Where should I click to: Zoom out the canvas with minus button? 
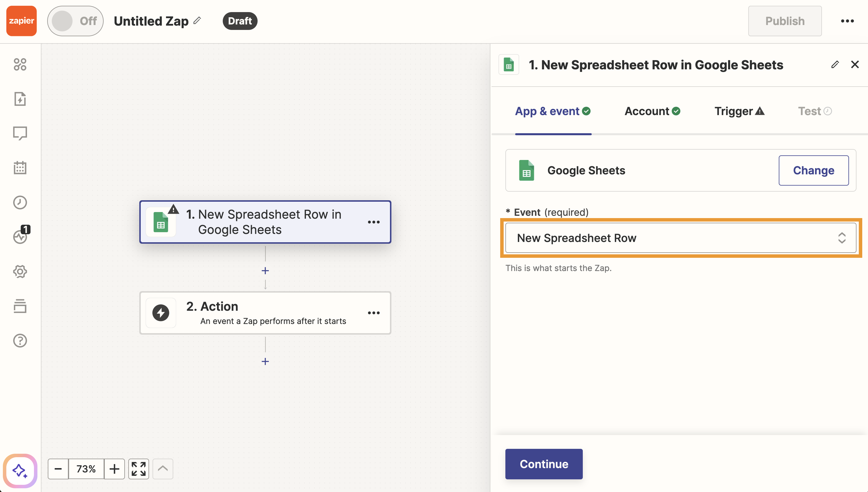click(58, 469)
